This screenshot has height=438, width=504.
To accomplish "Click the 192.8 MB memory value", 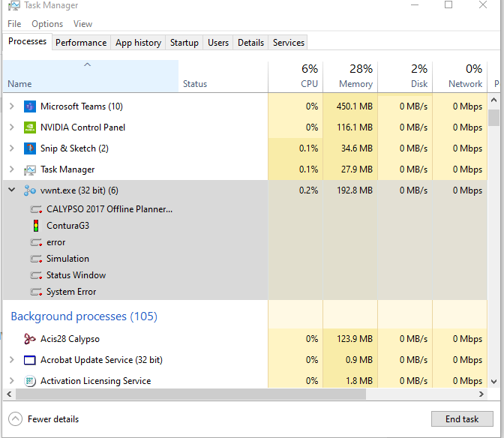I will tap(355, 190).
